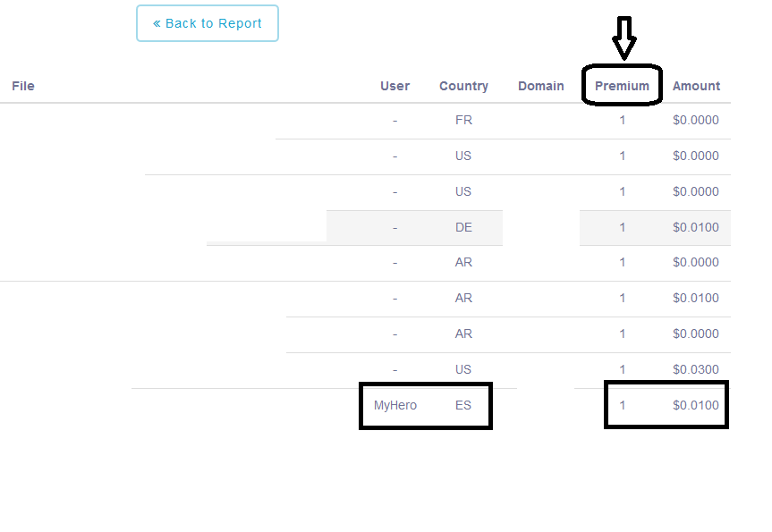Select the premium count in DE row
This screenshot has width=772, height=532.
(x=623, y=227)
